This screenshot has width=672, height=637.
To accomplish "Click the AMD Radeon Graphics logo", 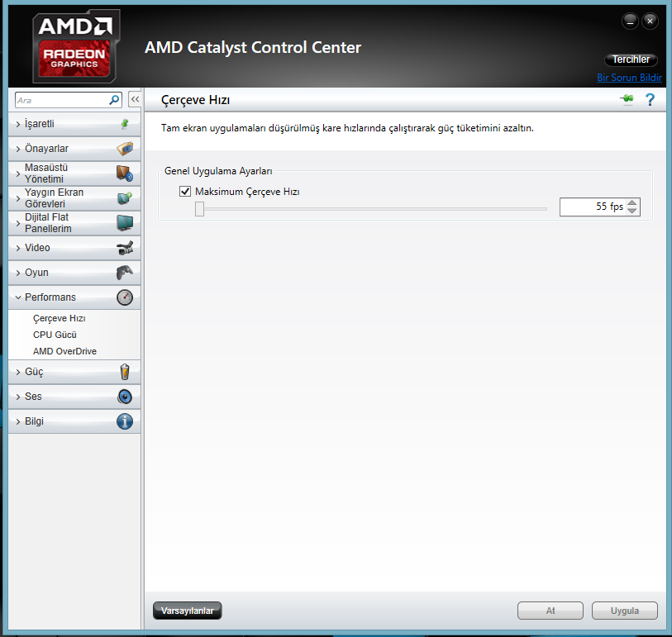I will click(x=76, y=46).
